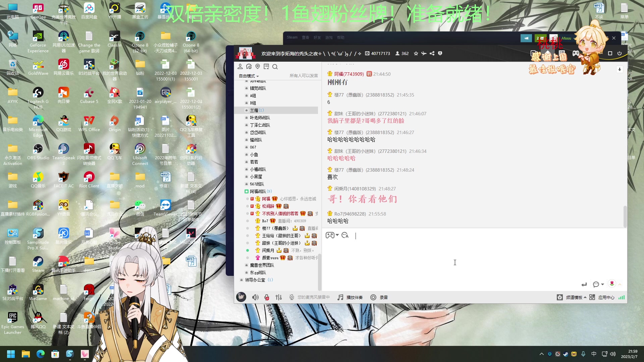Open Windows Start menu

(11, 354)
